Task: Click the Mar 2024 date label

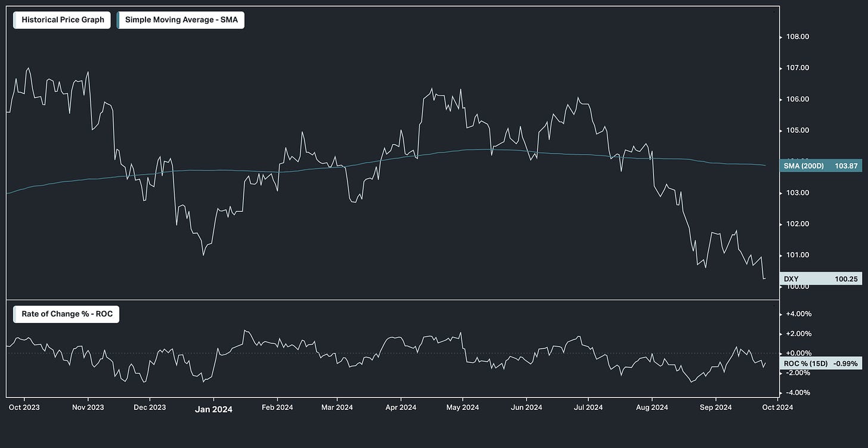Action: pos(337,407)
